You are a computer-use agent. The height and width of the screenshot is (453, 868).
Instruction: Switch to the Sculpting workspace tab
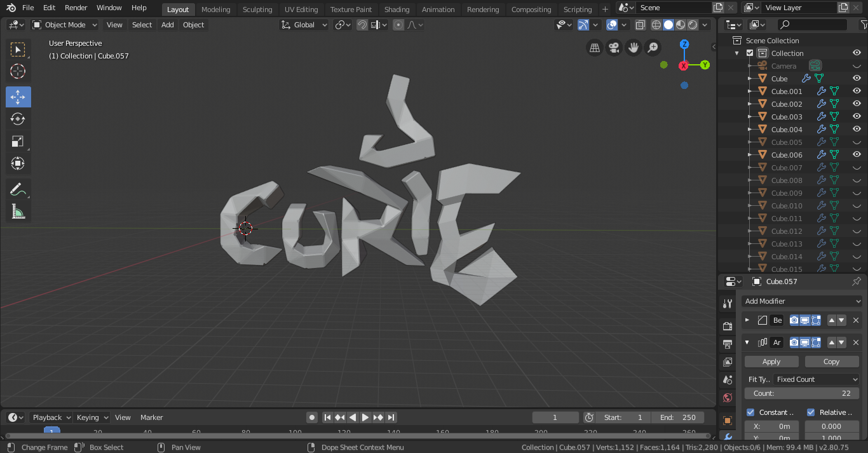(257, 10)
